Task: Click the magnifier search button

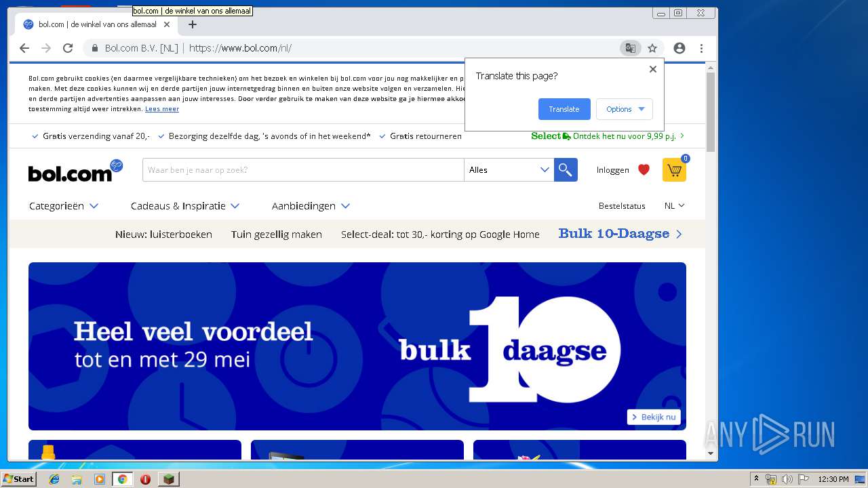Action: click(566, 169)
